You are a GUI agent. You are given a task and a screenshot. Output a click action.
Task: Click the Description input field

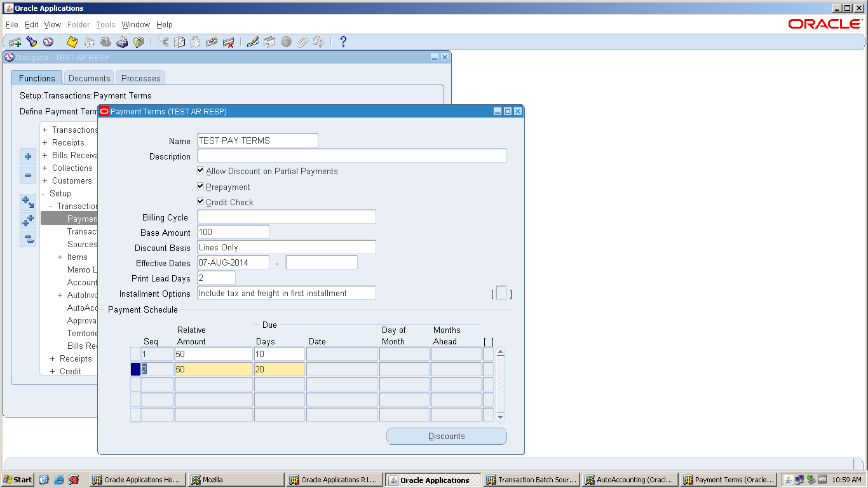(351, 155)
